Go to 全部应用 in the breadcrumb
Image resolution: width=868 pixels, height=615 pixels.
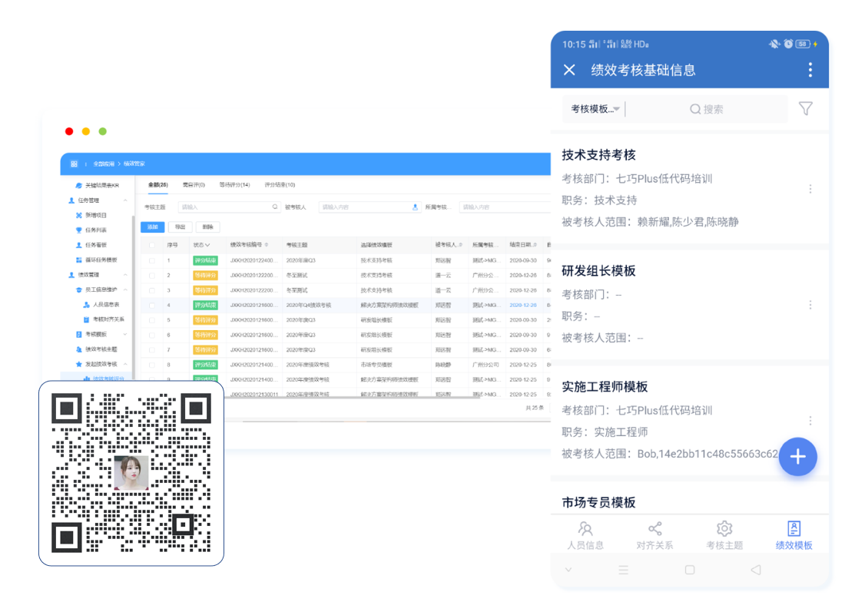103,164
